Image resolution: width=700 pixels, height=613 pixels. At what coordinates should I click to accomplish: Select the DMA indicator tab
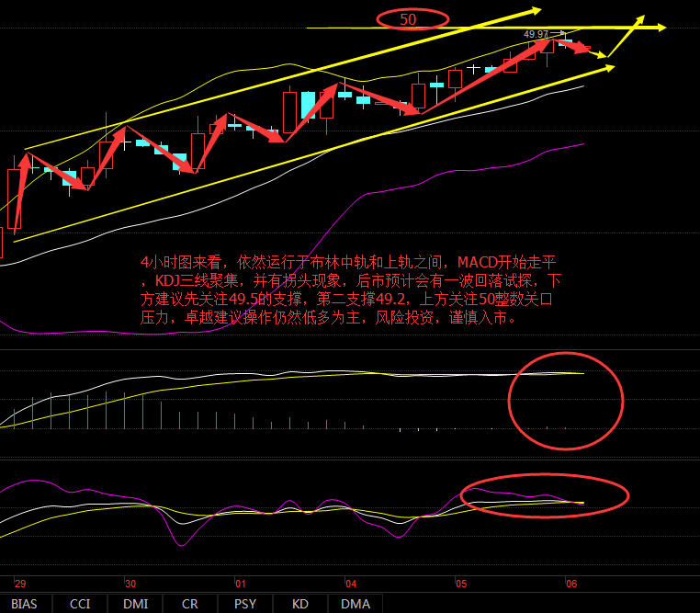[356, 604]
